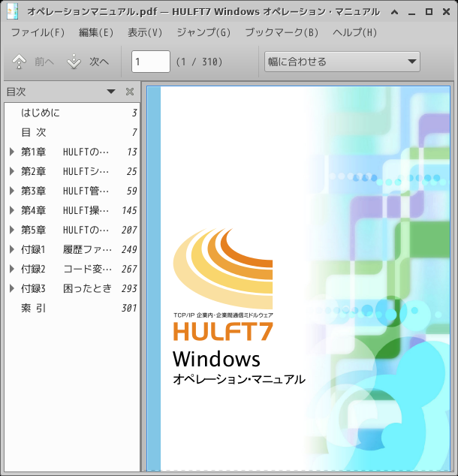The height and width of the screenshot is (476, 458).
Task: Expand the 第5章 tree entry
Action: tap(12, 230)
